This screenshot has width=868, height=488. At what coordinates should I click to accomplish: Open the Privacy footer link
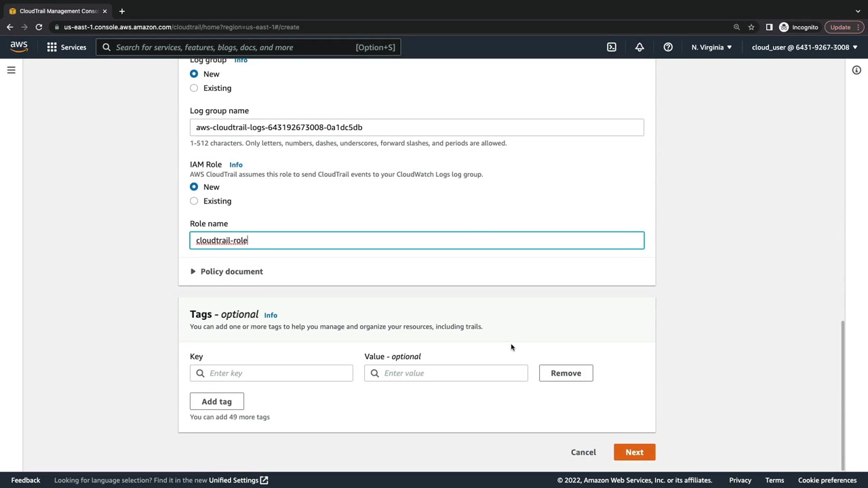741,481
